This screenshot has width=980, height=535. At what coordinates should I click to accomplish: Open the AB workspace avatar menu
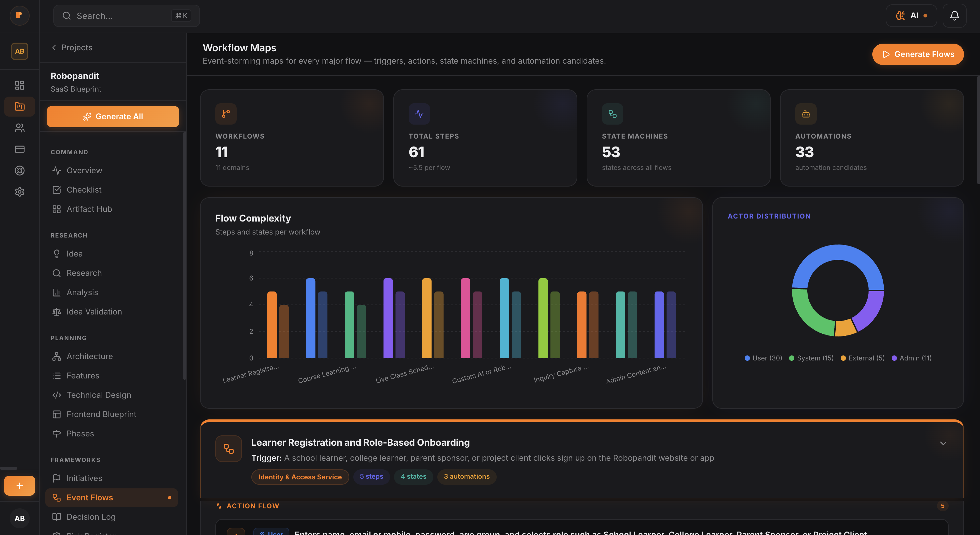point(19,51)
